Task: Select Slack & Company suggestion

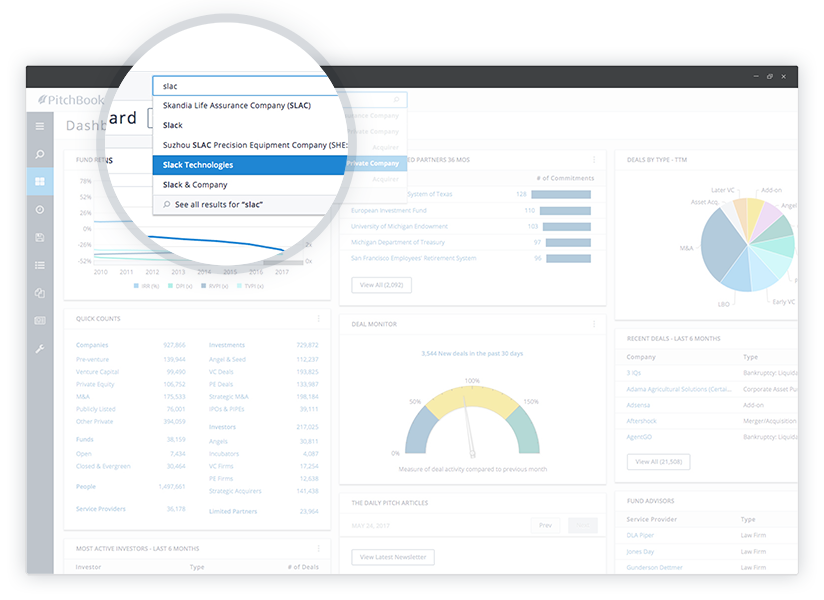Action: point(195,185)
